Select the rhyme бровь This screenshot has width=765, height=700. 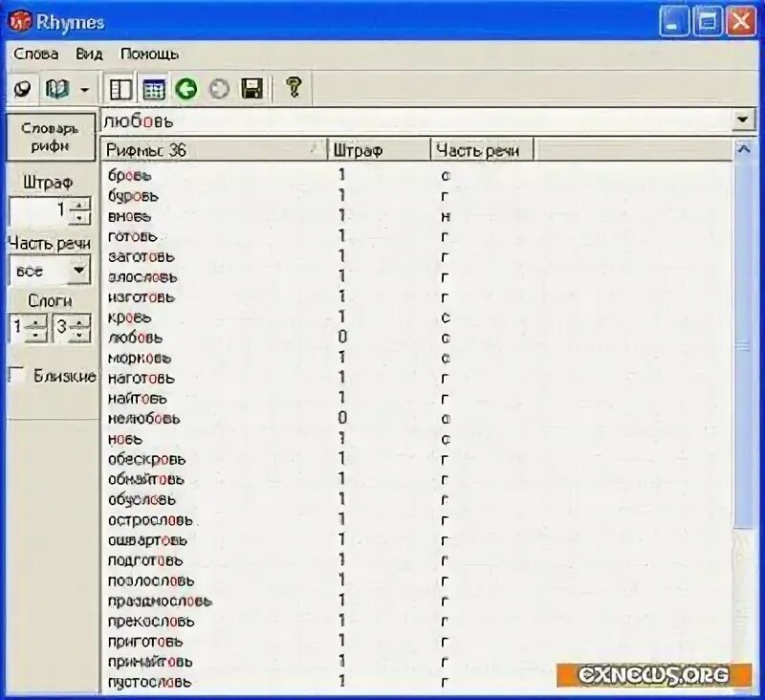(130, 176)
